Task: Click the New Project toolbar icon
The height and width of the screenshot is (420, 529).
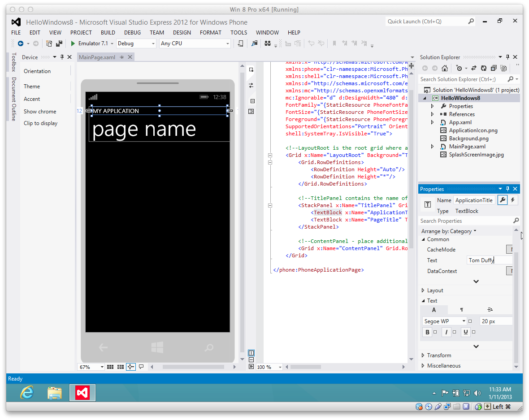Action: click(x=49, y=43)
